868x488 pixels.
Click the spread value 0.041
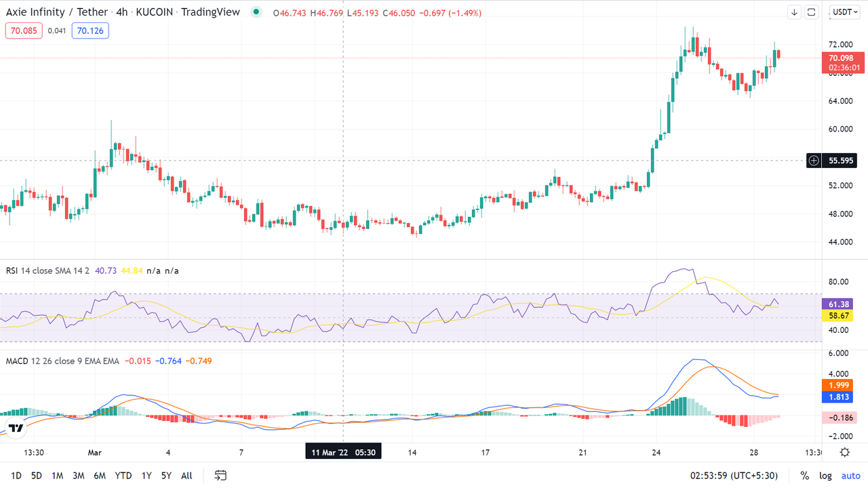(x=57, y=30)
